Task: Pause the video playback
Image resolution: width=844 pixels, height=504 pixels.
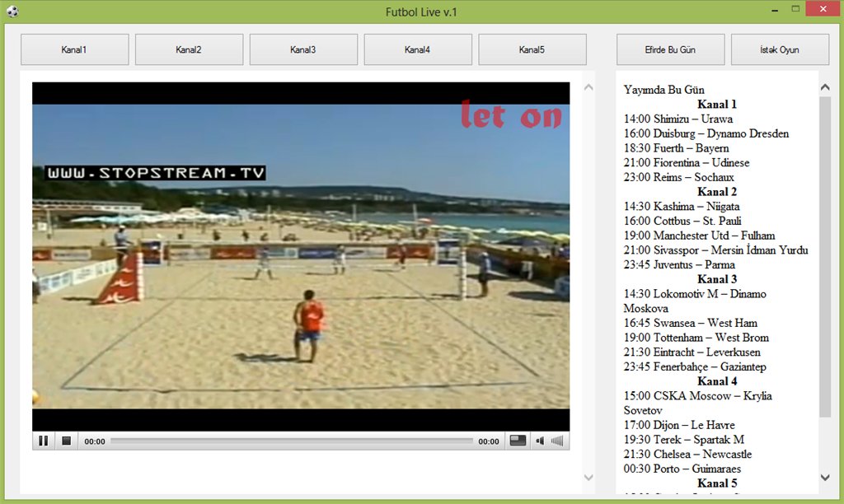Action: click(43, 441)
